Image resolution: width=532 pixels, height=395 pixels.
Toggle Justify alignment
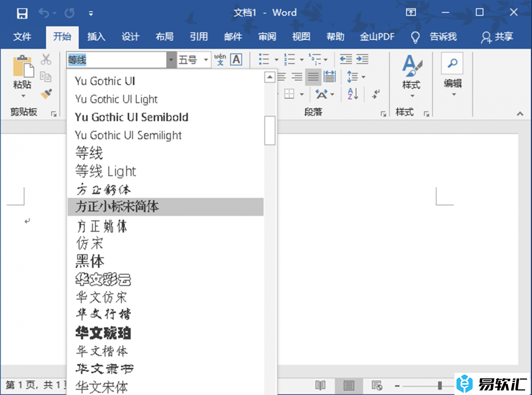click(313, 77)
